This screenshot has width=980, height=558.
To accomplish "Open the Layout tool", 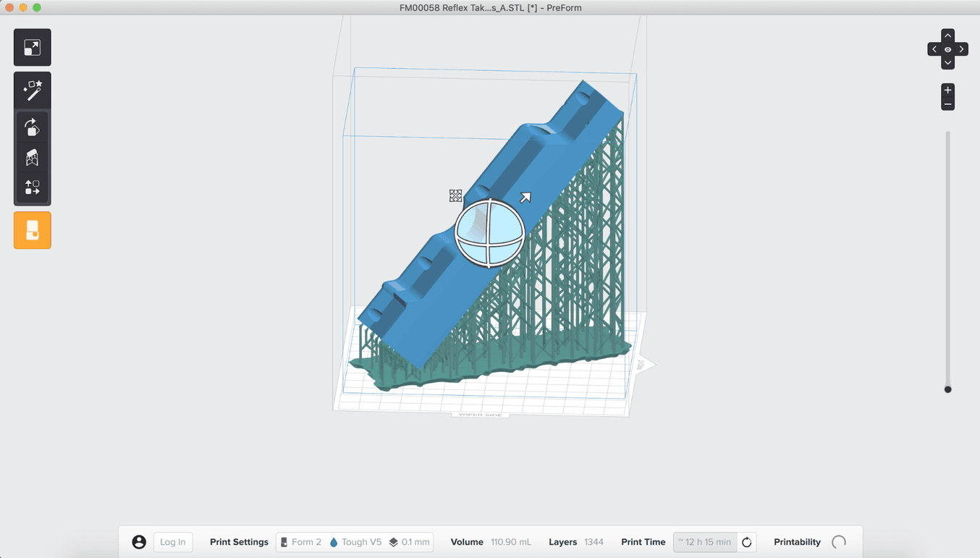I will coord(33,187).
